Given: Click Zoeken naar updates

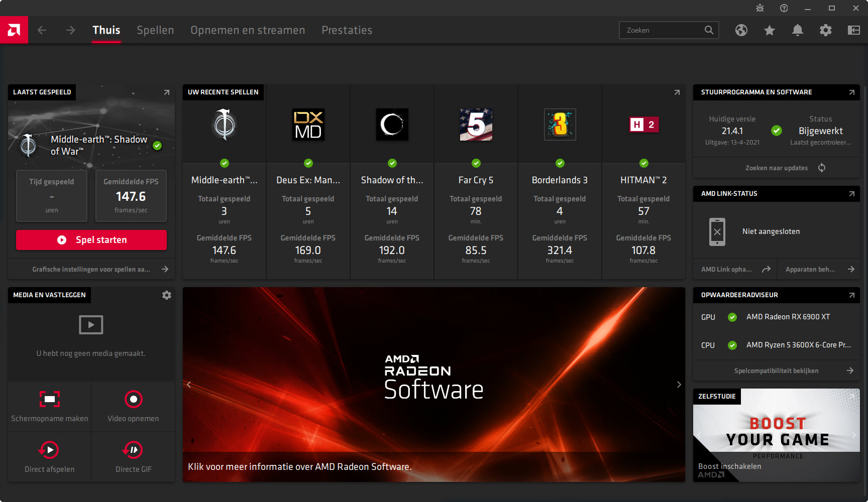Looking at the screenshot, I should (777, 168).
